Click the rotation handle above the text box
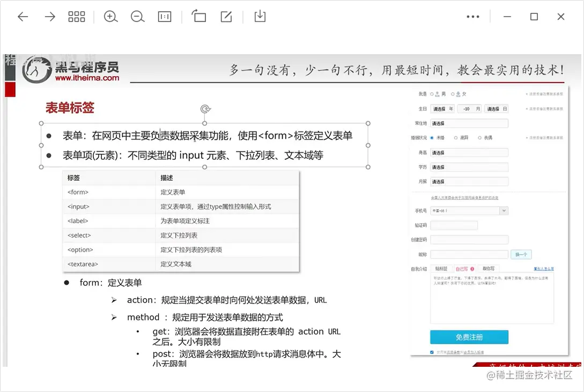The image size is (584, 392). (205, 109)
